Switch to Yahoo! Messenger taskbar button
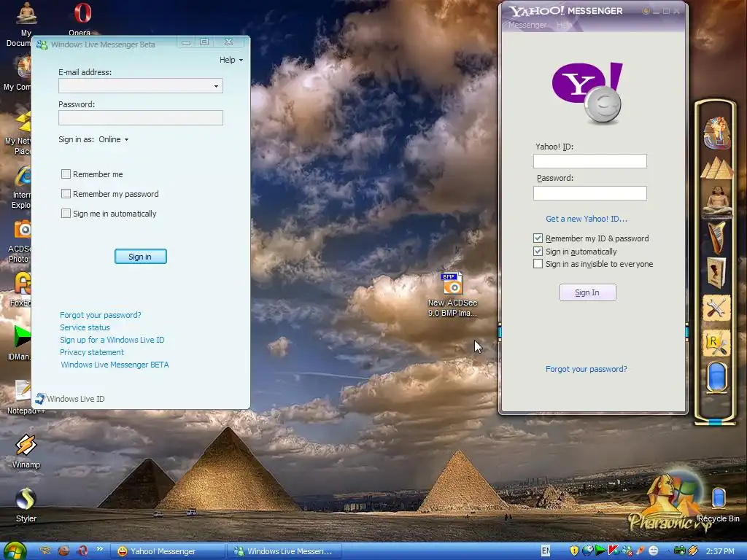Image resolution: width=747 pixels, height=560 pixels. click(x=168, y=551)
